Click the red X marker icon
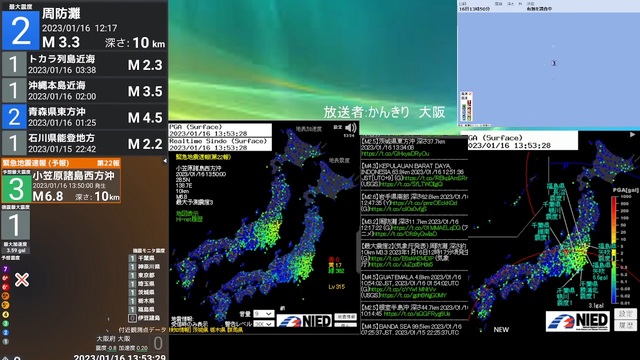 22,280
